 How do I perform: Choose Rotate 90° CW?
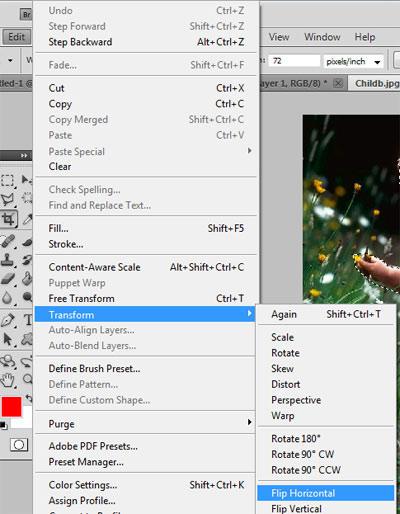click(x=302, y=454)
